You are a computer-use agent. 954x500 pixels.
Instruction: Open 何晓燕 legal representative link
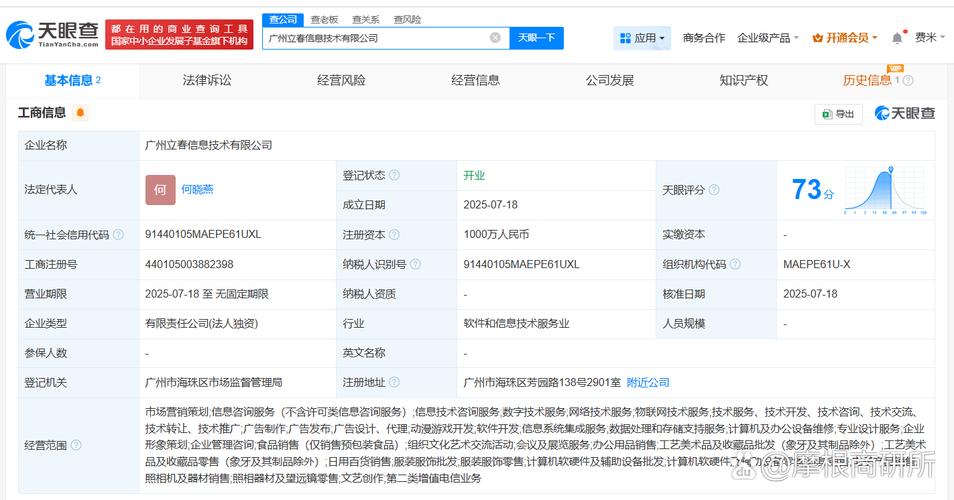click(197, 189)
